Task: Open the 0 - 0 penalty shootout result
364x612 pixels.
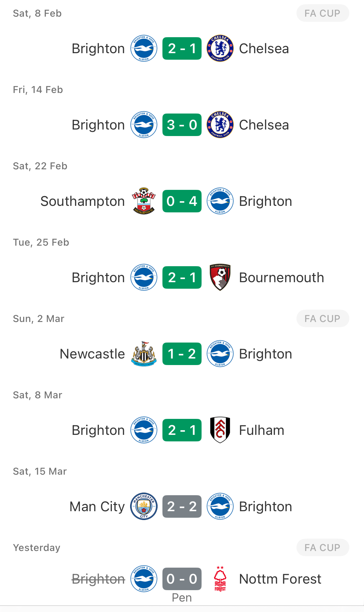Action: [x=182, y=579]
